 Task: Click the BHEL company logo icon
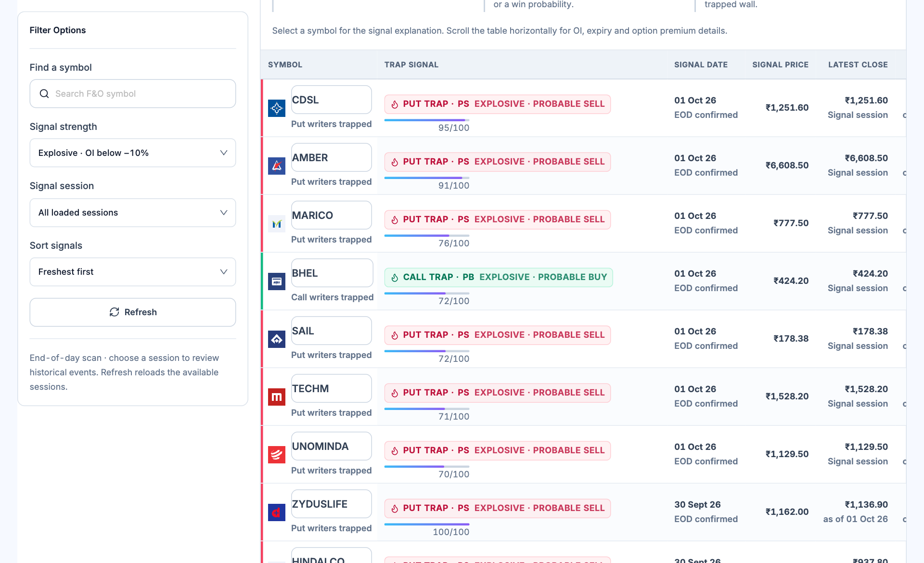click(x=277, y=281)
